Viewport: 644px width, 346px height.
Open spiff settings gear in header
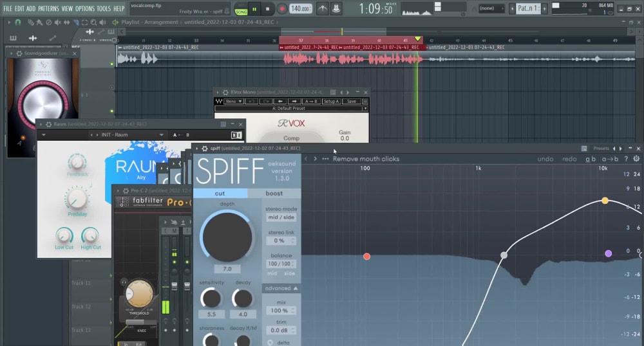click(x=636, y=159)
